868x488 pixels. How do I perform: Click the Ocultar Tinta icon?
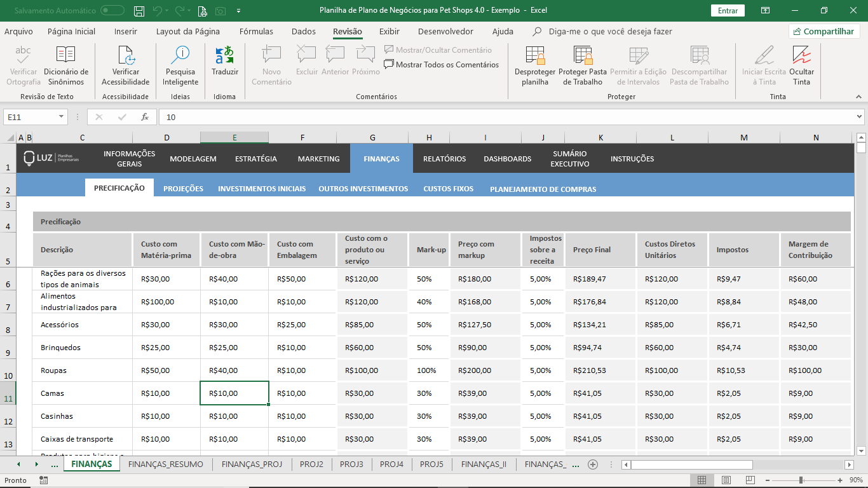[x=801, y=56]
